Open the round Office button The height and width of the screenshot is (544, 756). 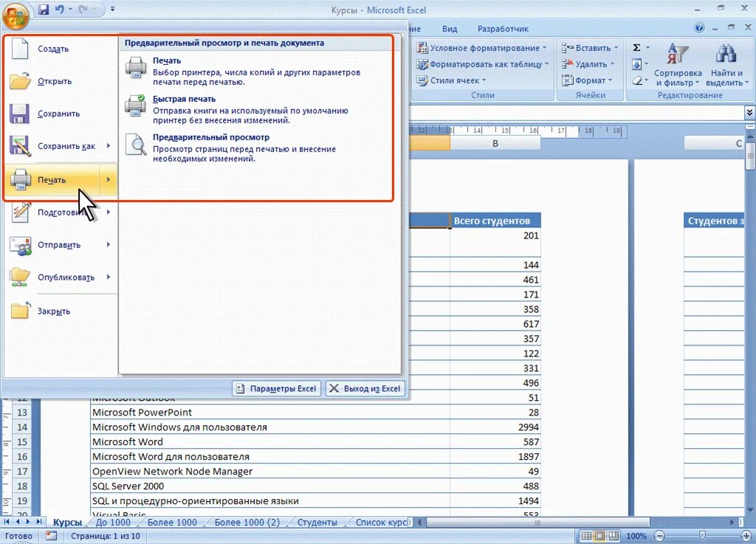(16, 16)
